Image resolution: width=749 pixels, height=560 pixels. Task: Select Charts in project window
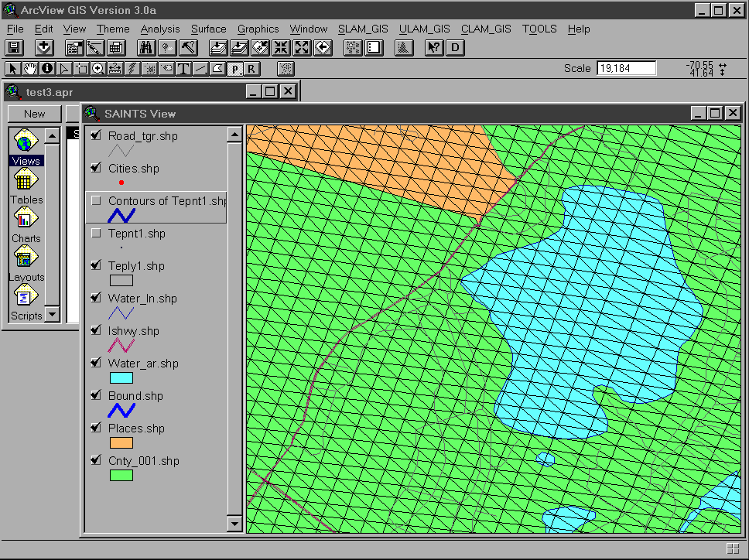tap(26, 225)
